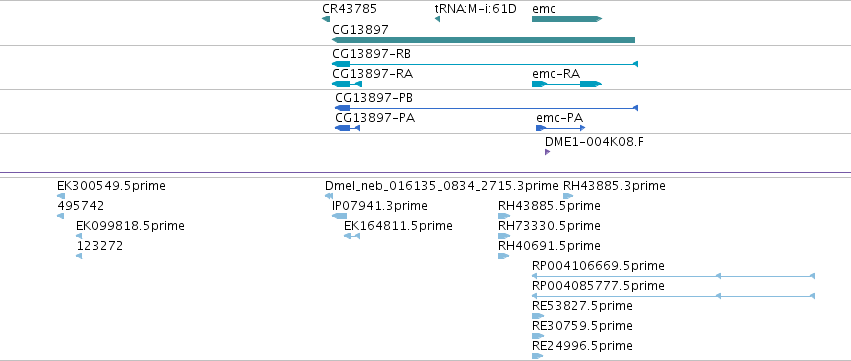Select the CR43785 gene arrow
Screen dimensions: 851x361
click(326, 19)
